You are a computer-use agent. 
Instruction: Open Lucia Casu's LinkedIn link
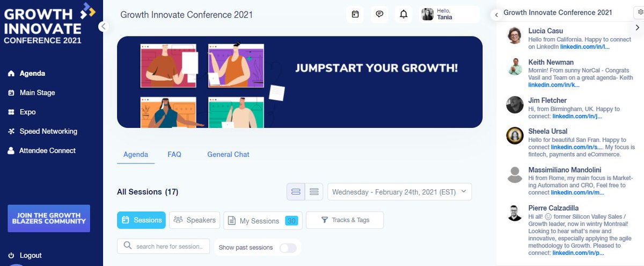coord(584,47)
